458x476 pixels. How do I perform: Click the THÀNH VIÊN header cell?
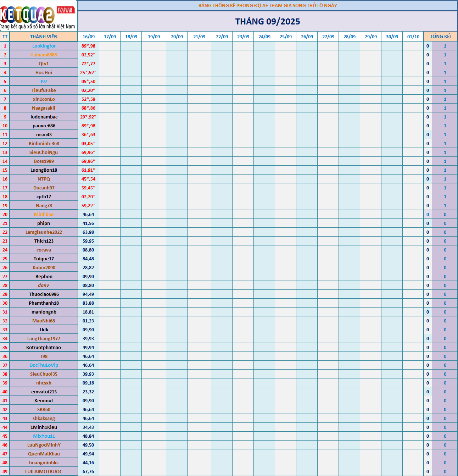[44, 36]
